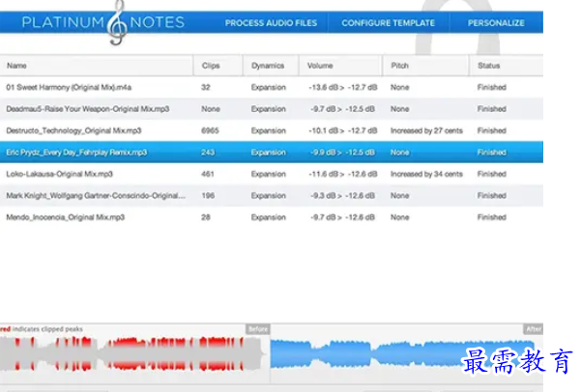Open the Process Audio Files tab
This screenshot has width=581, height=392.
[271, 23]
